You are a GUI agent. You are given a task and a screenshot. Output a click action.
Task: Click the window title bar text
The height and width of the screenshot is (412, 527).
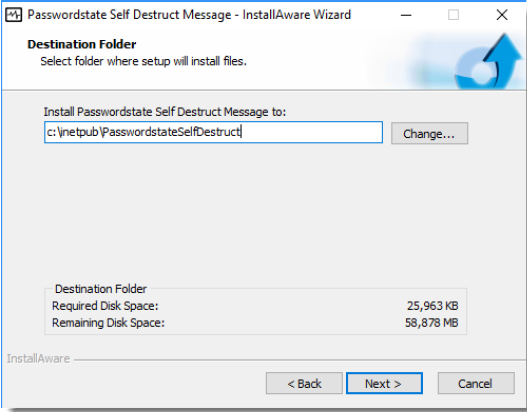(189, 15)
